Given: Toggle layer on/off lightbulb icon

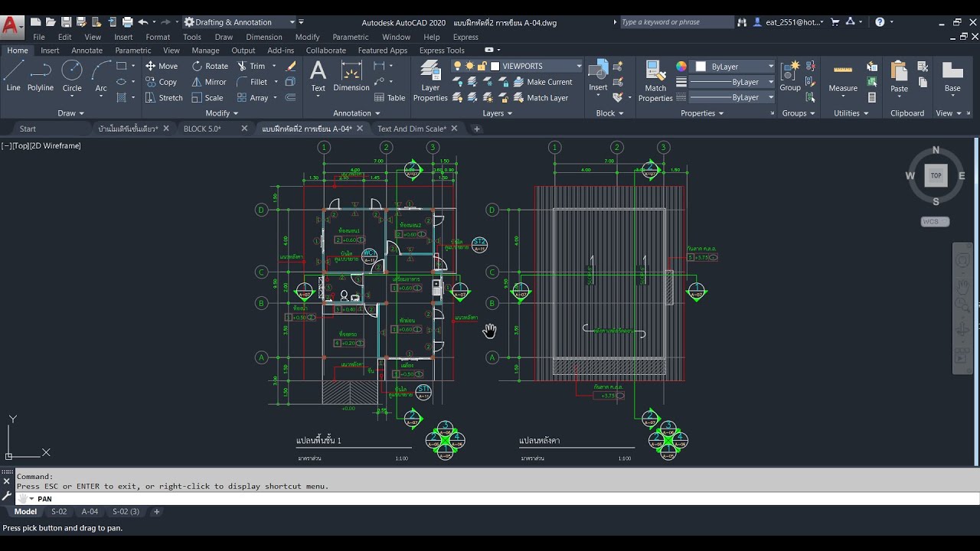Looking at the screenshot, I should pos(458,66).
